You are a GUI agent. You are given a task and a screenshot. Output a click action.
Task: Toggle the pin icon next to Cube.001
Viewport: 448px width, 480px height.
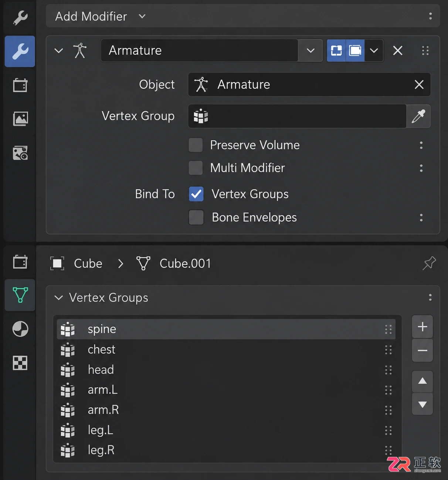point(429,263)
